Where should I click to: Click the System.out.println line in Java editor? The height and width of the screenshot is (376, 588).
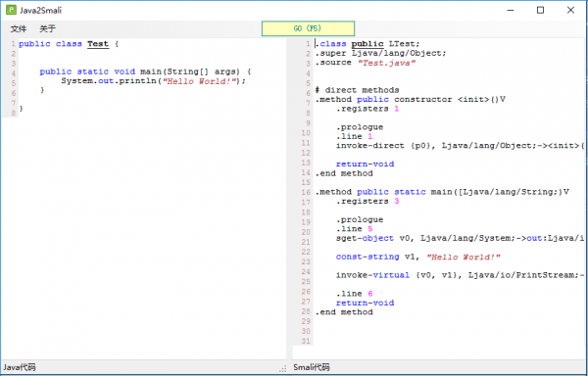tap(154, 81)
